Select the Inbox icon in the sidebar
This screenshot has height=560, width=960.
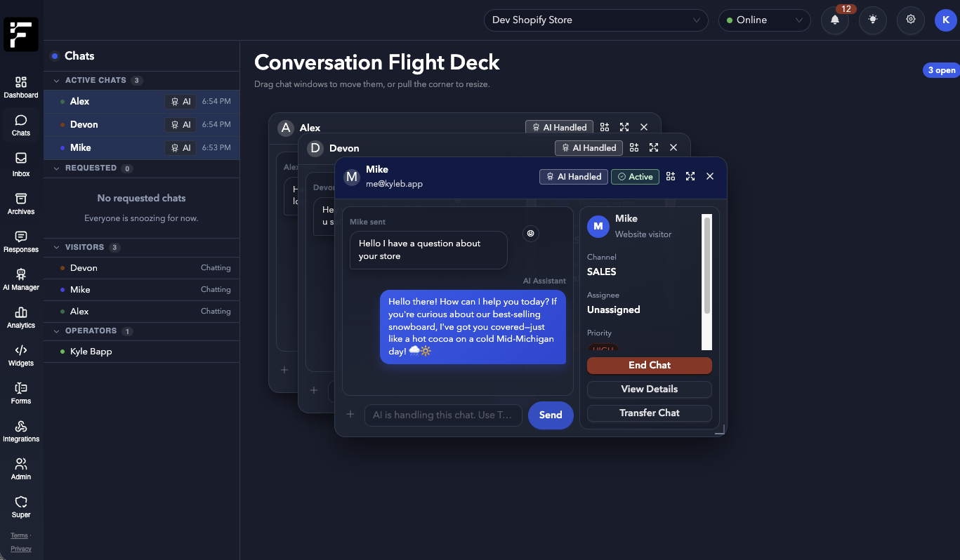[x=20, y=162]
